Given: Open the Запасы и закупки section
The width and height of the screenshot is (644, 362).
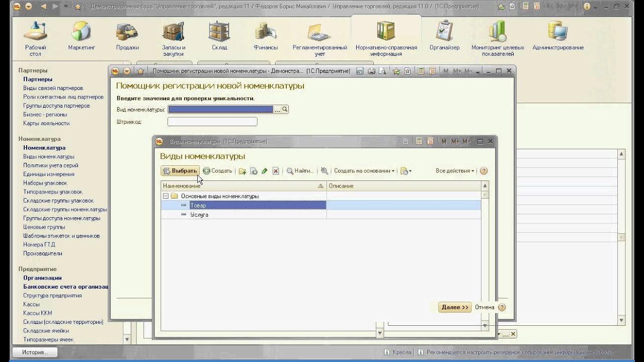Looking at the screenshot, I should (174, 38).
